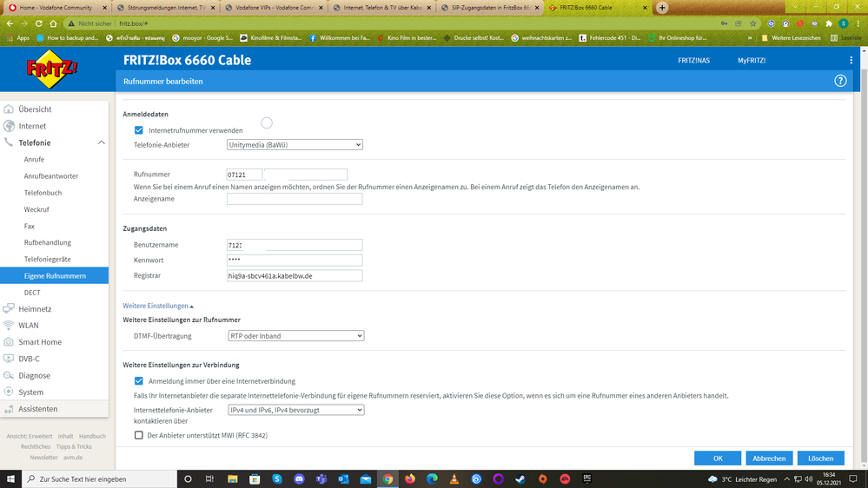Click the Benutzername input field
Screen dimensions: 868x488
pos(295,245)
